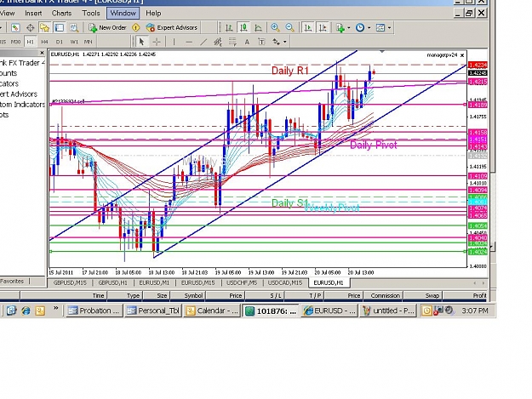Switch to EURUSD,M15 chart tab
Image resolution: width=532 pixels, height=399 pixels.
tap(197, 282)
